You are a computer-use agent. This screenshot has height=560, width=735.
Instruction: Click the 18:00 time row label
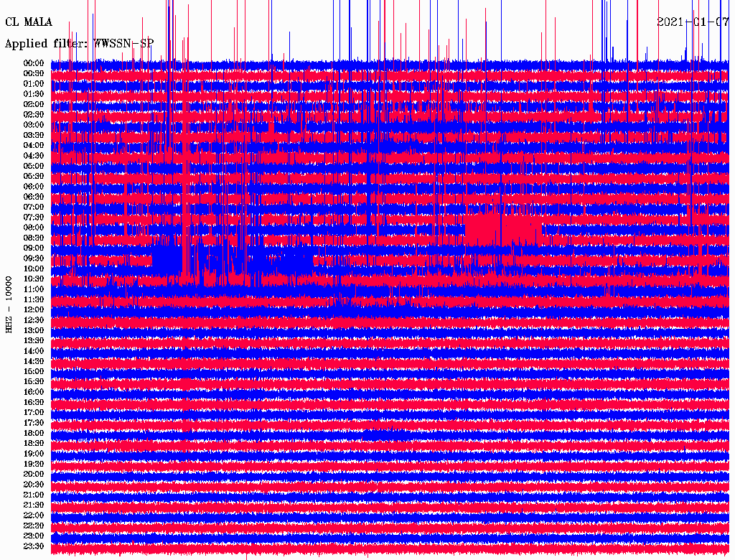click(34, 433)
